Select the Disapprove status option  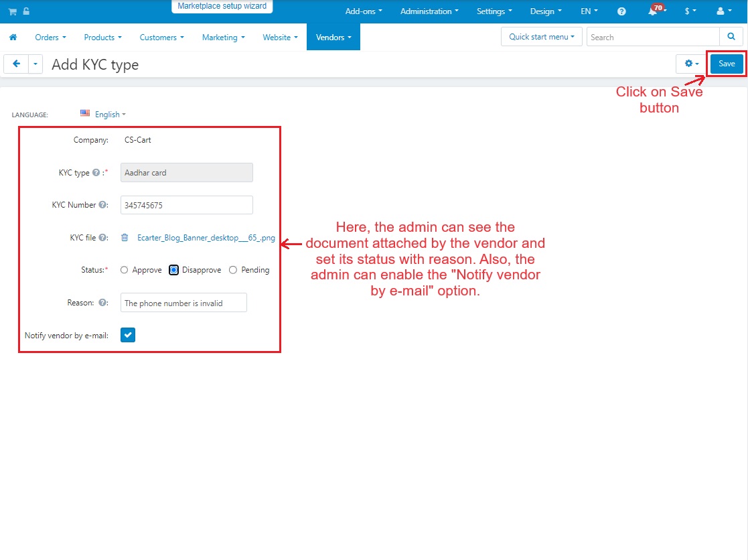tap(173, 270)
